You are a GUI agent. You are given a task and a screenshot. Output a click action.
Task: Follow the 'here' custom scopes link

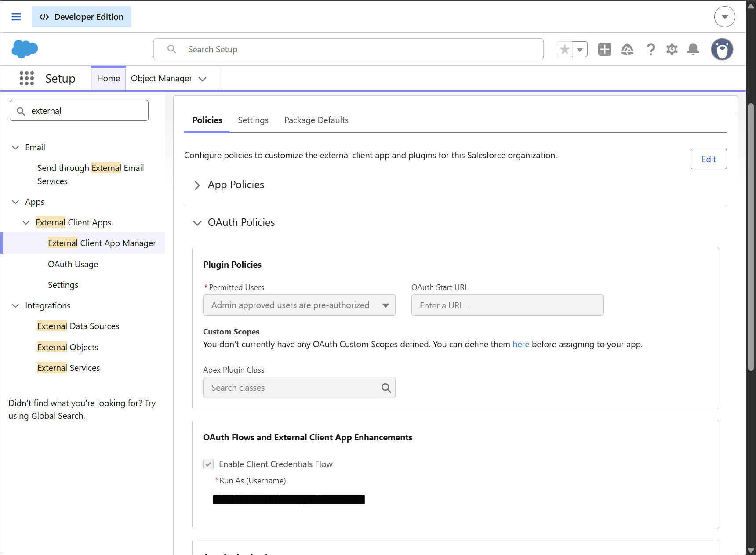521,344
